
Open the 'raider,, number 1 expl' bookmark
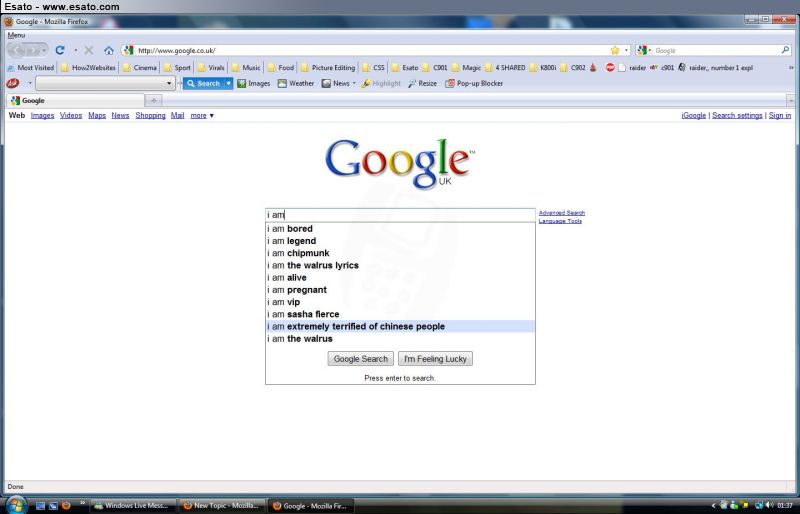[715, 67]
